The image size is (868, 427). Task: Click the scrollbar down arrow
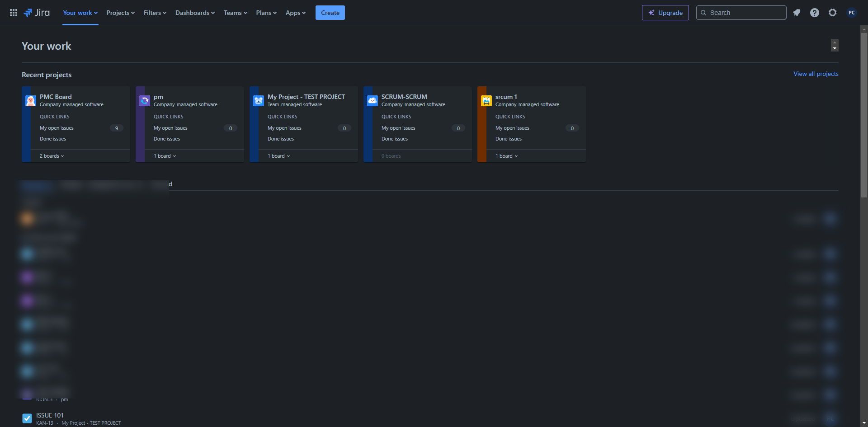tap(864, 423)
